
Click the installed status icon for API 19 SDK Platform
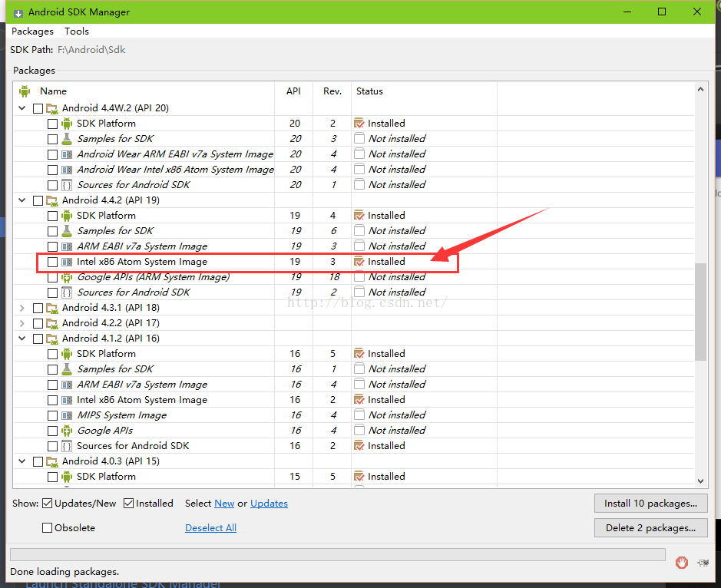pyautogui.click(x=359, y=215)
